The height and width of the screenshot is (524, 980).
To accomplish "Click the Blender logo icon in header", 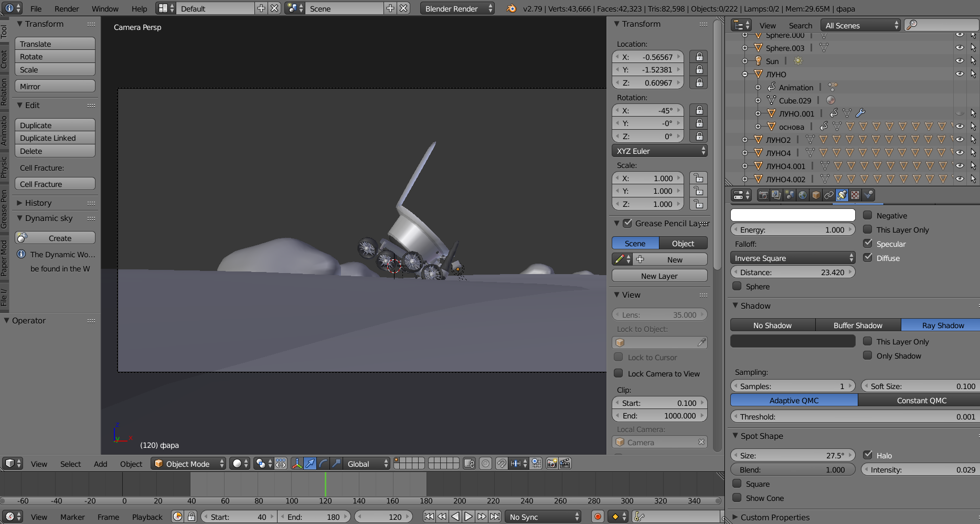I will (511, 8).
